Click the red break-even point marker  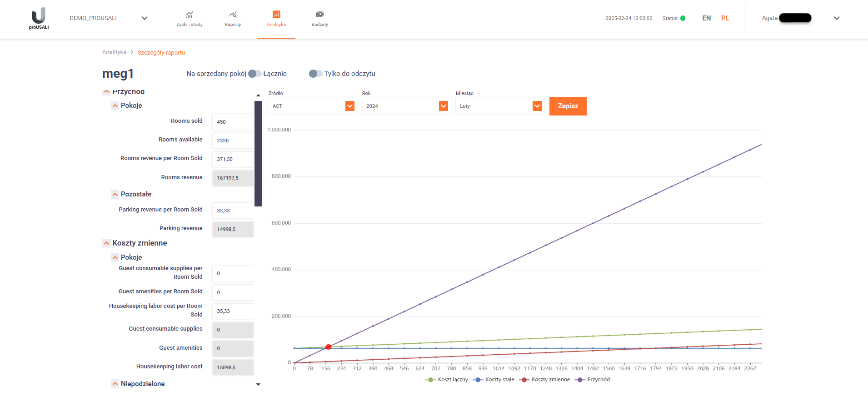point(329,347)
